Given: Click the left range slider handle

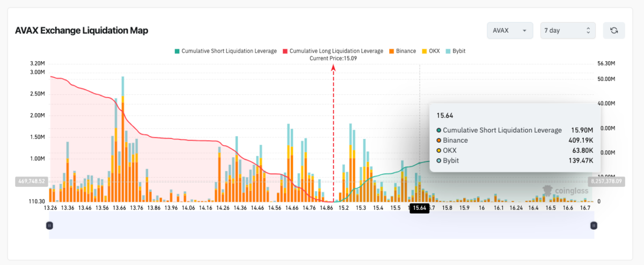Looking at the screenshot, I should click(49, 226).
